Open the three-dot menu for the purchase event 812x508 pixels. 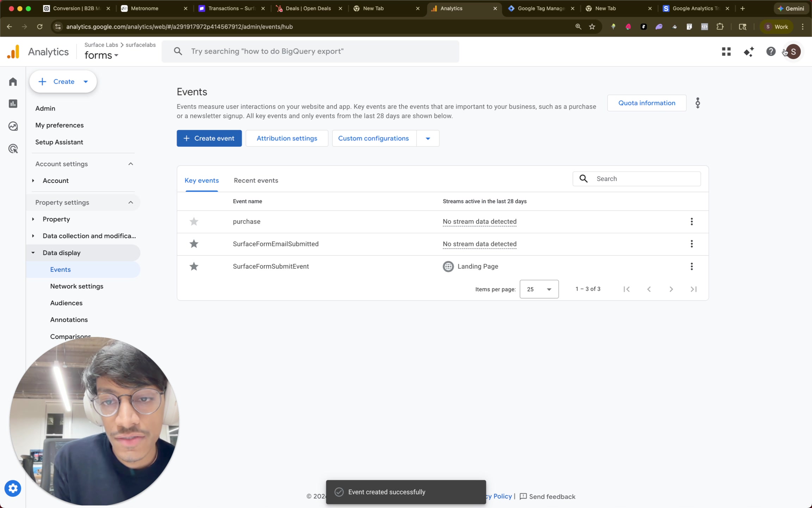pos(691,222)
